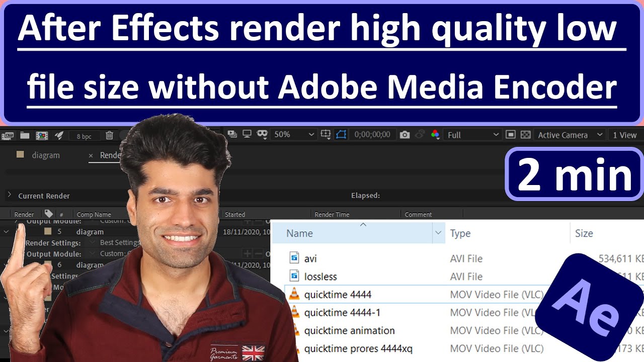
Task: Click the Comp Name column header
Action: (x=94, y=214)
